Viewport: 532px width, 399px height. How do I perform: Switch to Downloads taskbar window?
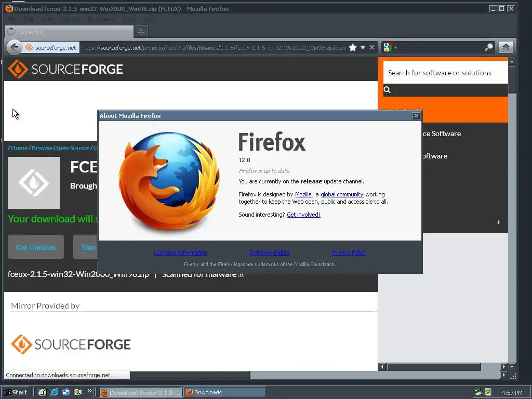point(224,392)
